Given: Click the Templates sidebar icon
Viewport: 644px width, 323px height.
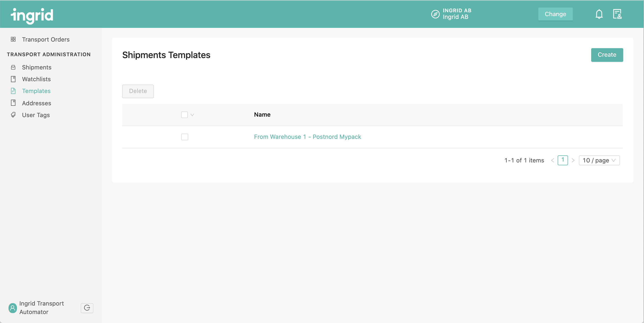Looking at the screenshot, I should click(x=14, y=91).
